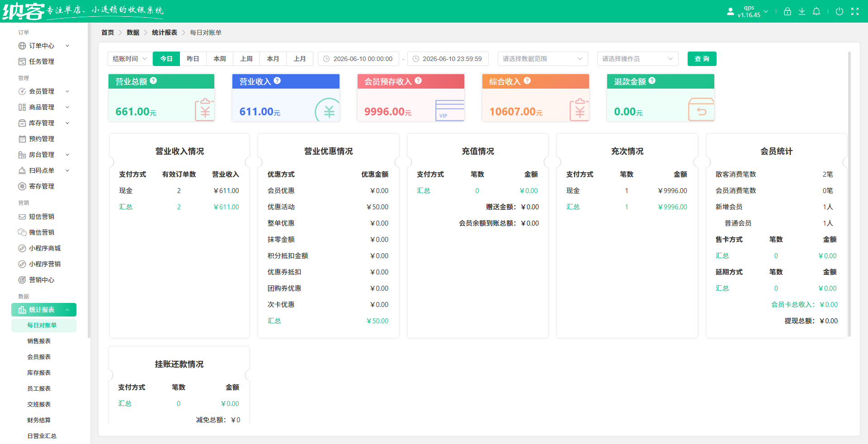This screenshot has height=444, width=868.
Task: Click the lock screen icon
Action: (x=788, y=11)
